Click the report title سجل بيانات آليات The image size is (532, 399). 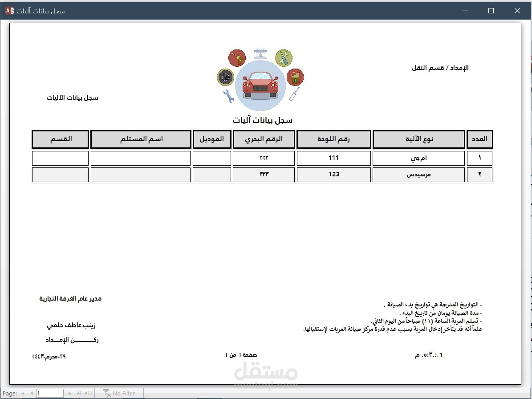(263, 120)
